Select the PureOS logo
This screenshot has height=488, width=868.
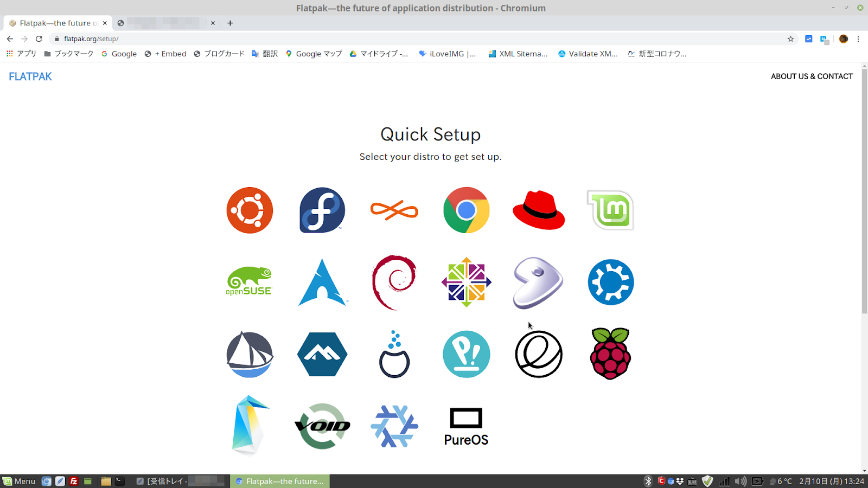tap(467, 427)
